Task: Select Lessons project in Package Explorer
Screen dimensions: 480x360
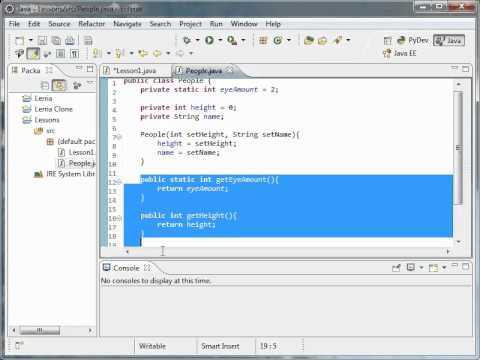Action: tap(40, 120)
